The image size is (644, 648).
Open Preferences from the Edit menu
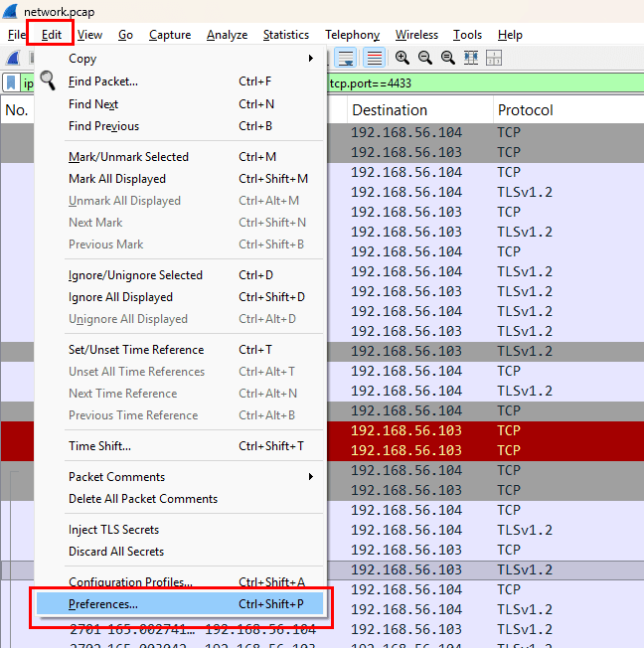pyautogui.click(x=179, y=604)
